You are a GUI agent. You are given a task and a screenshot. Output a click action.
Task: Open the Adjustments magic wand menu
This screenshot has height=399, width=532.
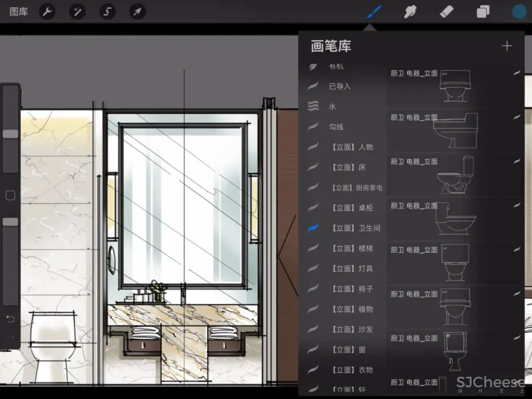pos(78,12)
